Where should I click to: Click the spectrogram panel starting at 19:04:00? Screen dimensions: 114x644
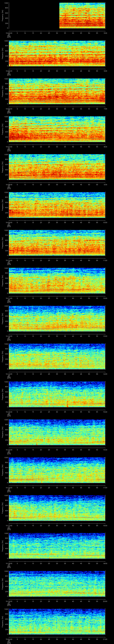[x=57, y=16]
